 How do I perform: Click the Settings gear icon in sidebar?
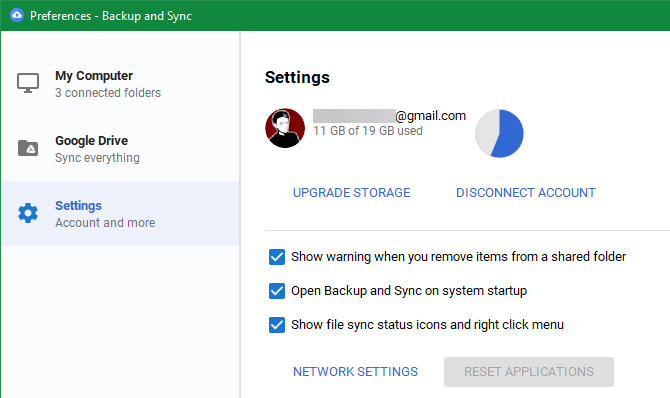(28, 213)
